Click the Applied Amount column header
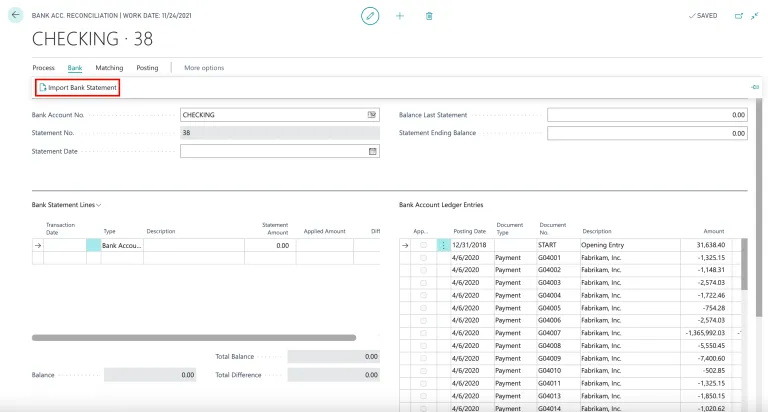 tap(324, 231)
